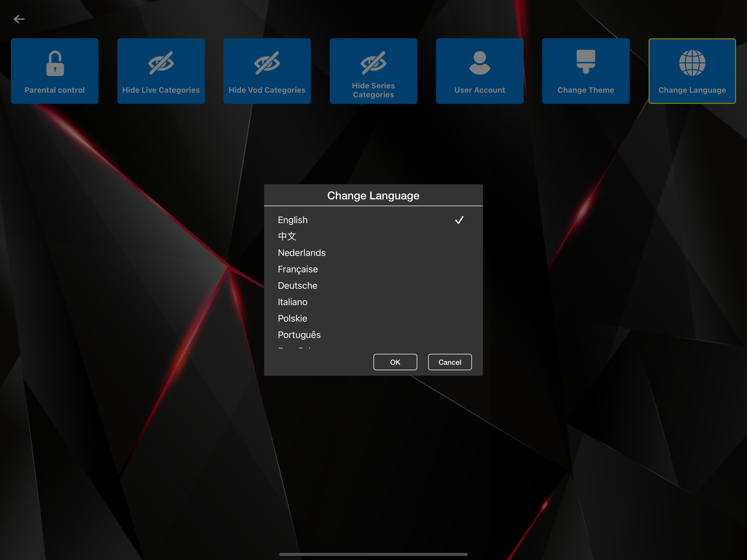The height and width of the screenshot is (560, 747).
Task: Click the back arrow at top left
Action: [x=19, y=19]
